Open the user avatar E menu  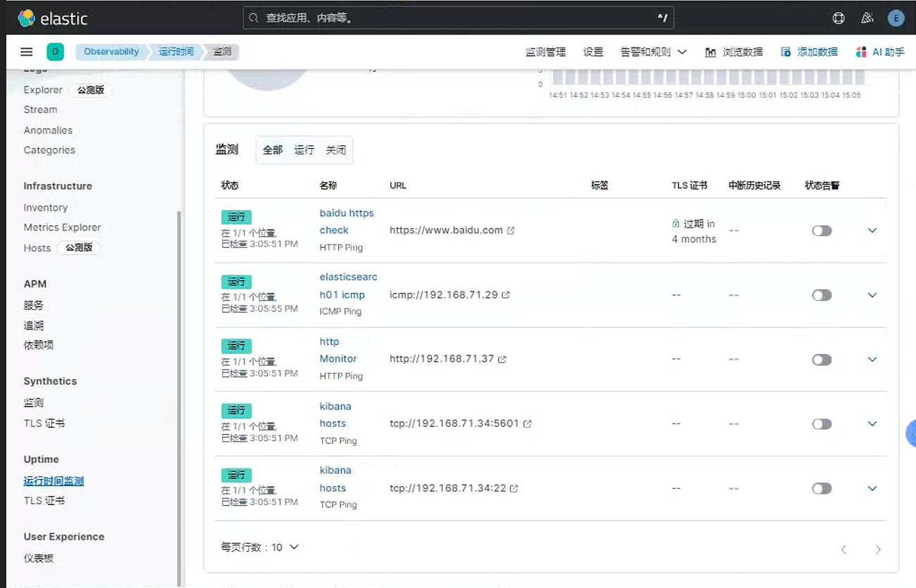(896, 18)
